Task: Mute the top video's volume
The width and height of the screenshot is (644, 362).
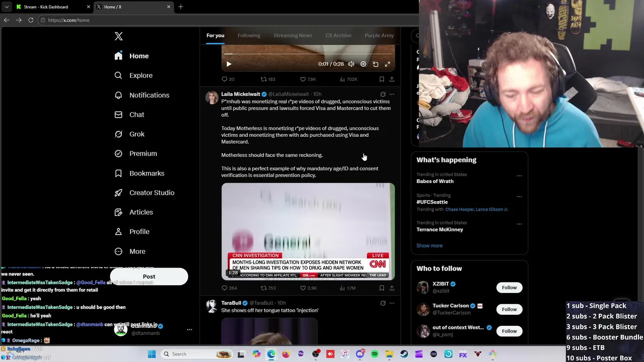Action: click(x=351, y=64)
